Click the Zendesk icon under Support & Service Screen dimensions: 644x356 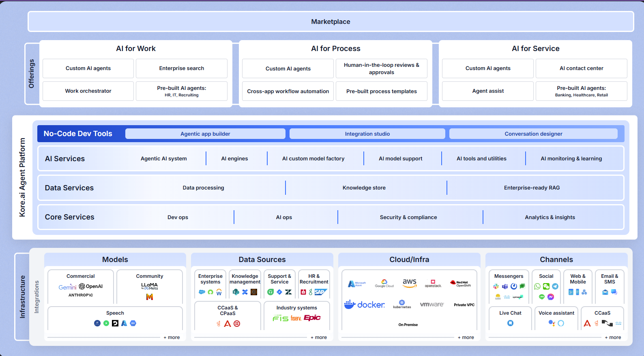(288, 292)
